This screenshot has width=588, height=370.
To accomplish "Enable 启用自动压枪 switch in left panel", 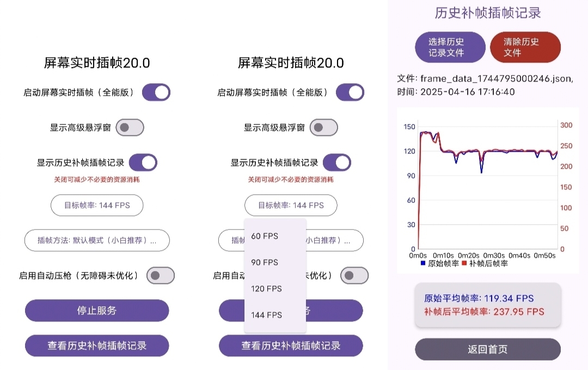I will (x=161, y=275).
